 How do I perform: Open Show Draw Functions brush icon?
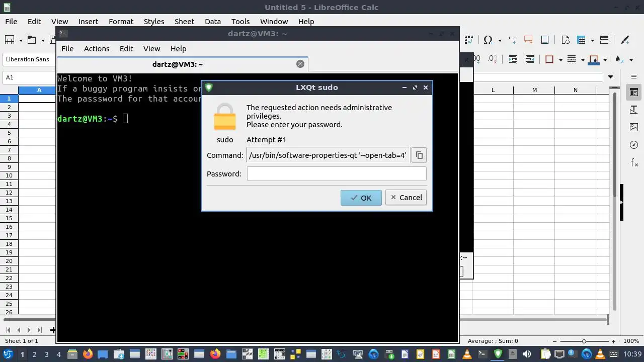(x=625, y=40)
